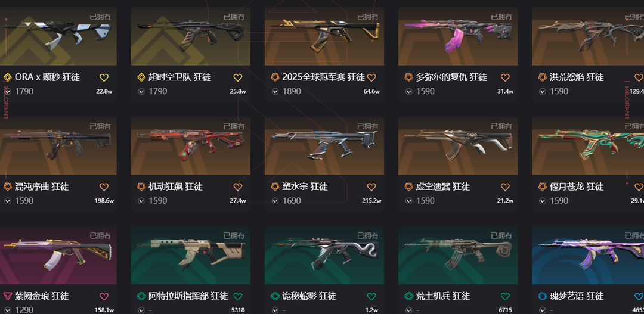Click pink heart on 紫阙金琅 狂徒
Viewport: 644px width, 314px height.
[x=104, y=296]
